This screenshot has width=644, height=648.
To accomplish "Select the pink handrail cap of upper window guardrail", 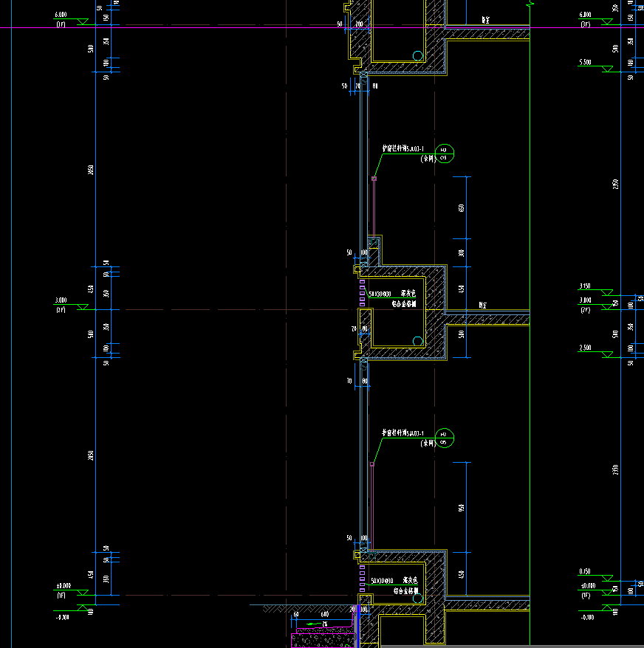I will 374,179.
